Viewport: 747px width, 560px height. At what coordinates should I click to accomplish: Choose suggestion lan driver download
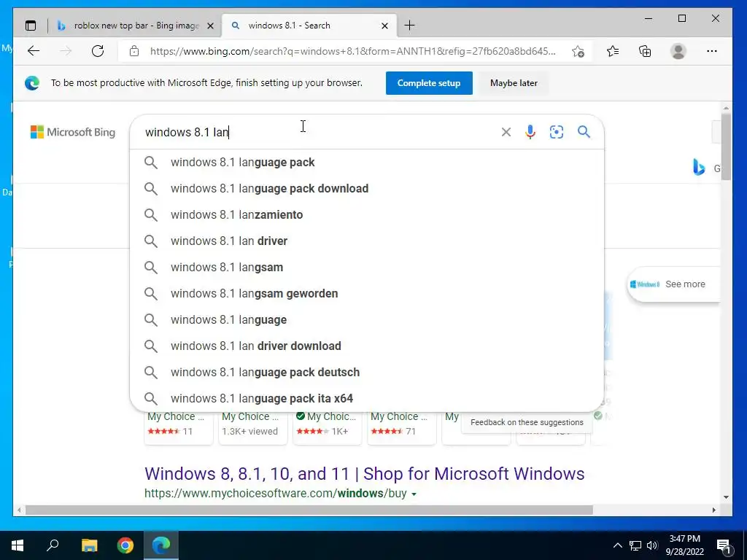367,346
